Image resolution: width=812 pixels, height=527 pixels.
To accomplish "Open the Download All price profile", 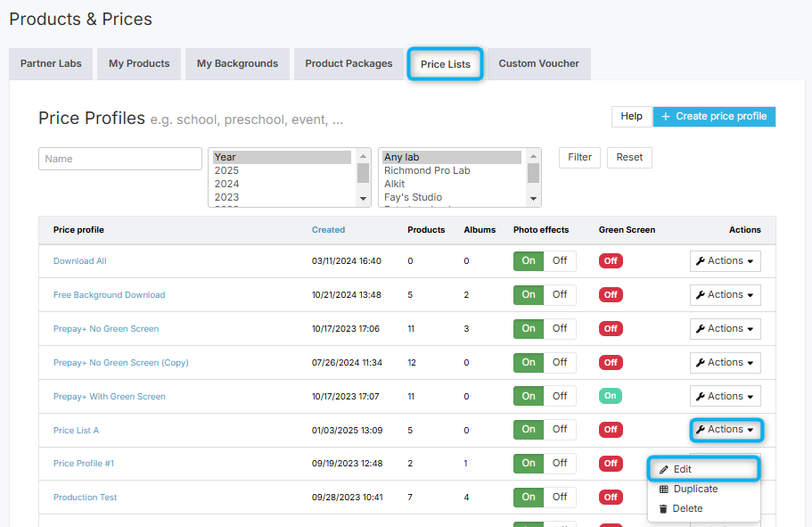I will click(x=79, y=261).
